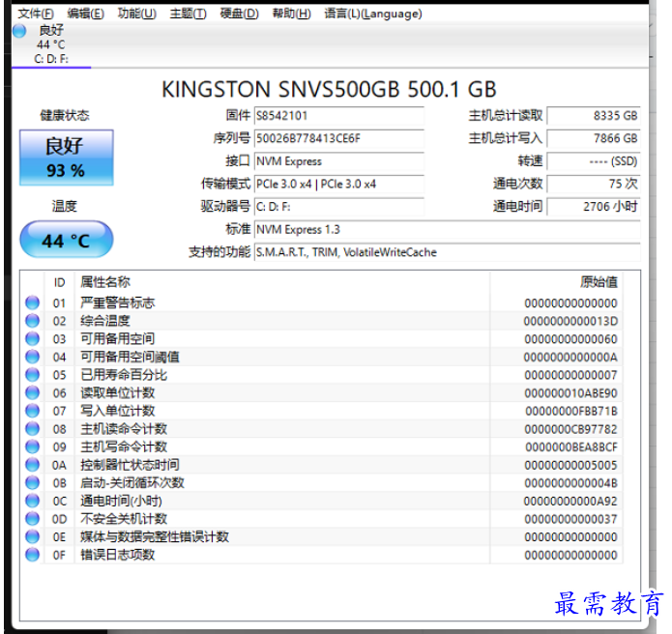This screenshot has height=634, width=672.
Task: Click status orb for 08 主机读命令计数
Action: coord(32,429)
